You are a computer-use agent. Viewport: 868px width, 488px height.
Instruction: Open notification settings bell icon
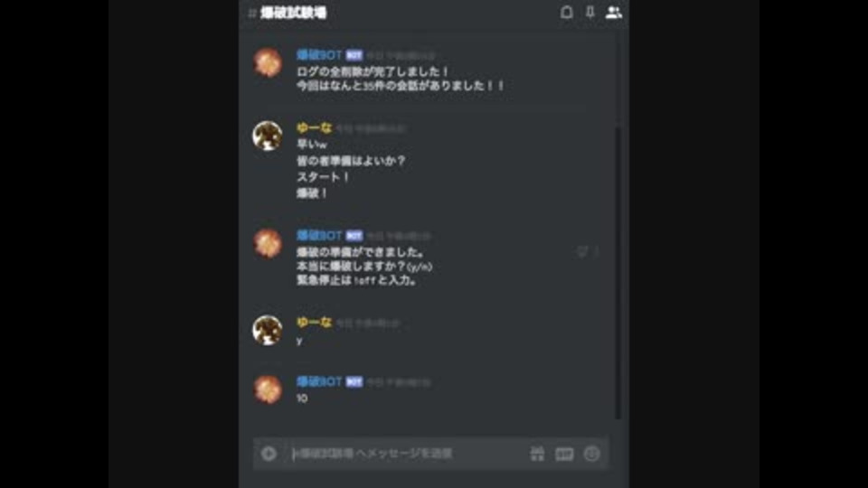(x=566, y=12)
